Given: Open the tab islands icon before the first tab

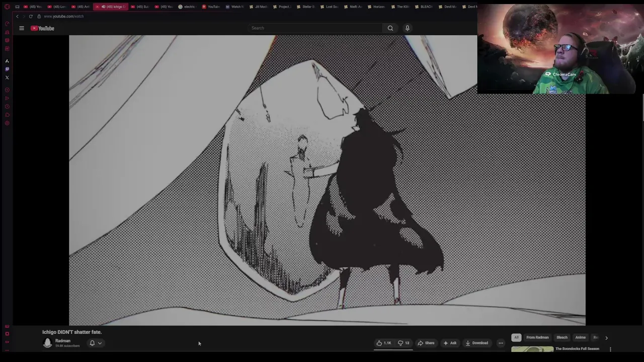Looking at the screenshot, I should pyautogui.click(x=17, y=7).
